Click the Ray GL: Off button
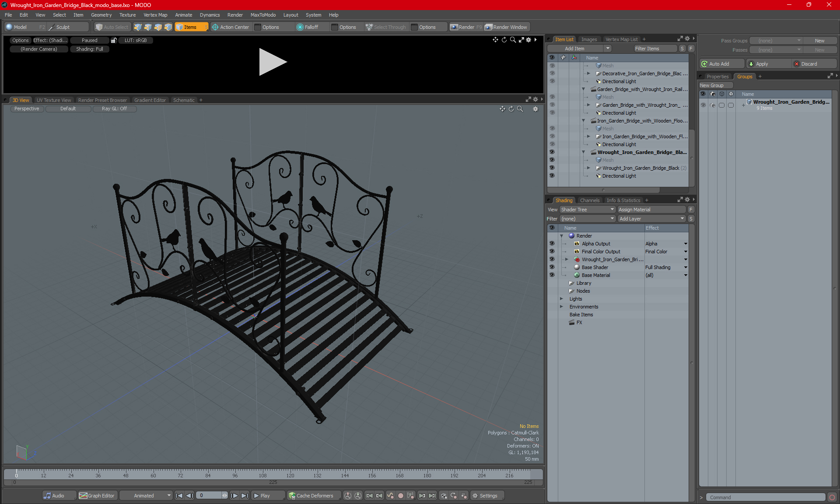Screen dimensions: 840x504 (114, 109)
